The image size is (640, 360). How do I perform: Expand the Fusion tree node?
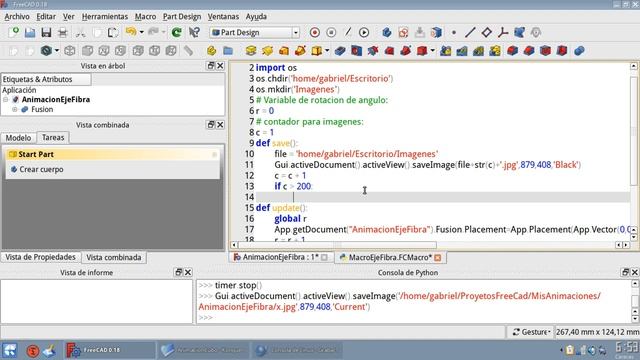click(15, 109)
